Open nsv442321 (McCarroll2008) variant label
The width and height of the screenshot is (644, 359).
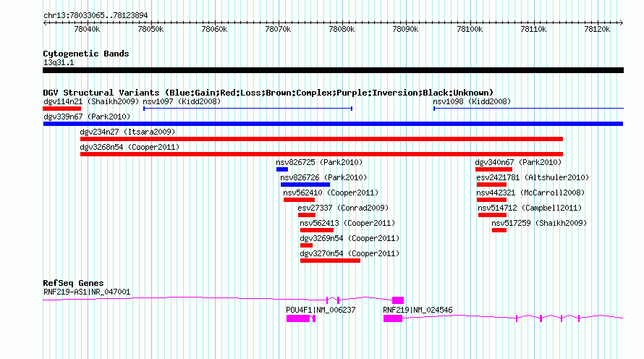click(x=530, y=193)
